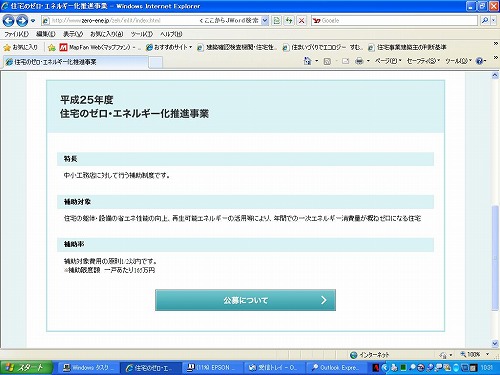The image size is (500, 375).
Task: Open the 住まいづくりでエコロジー favorite link
Action: pyautogui.click(x=322, y=47)
